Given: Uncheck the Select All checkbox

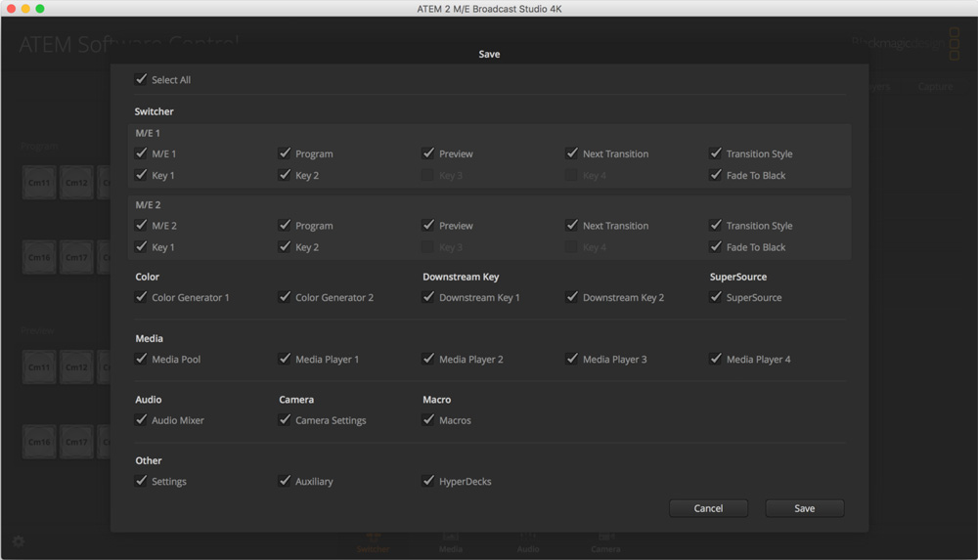Looking at the screenshot, I should (142, 79).
